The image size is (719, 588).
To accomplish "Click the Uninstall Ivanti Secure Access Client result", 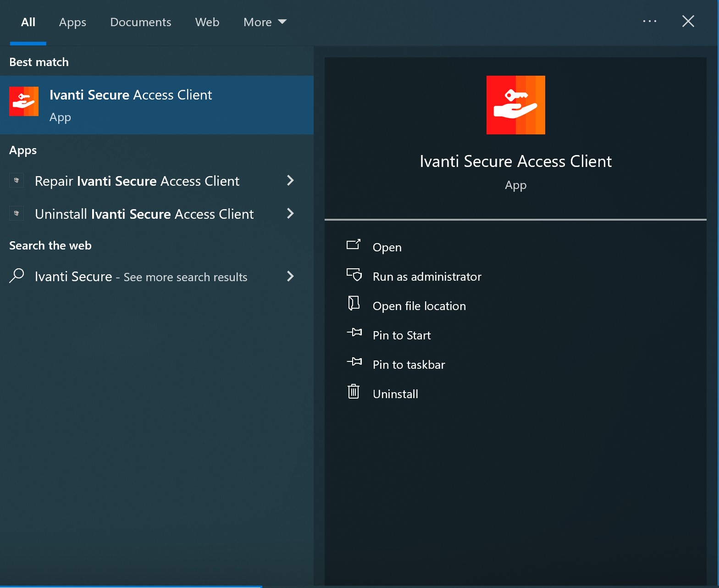I will click(157, 214).
